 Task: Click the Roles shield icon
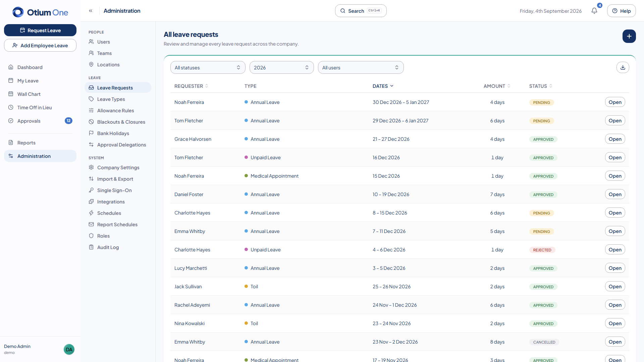point(91,236)
